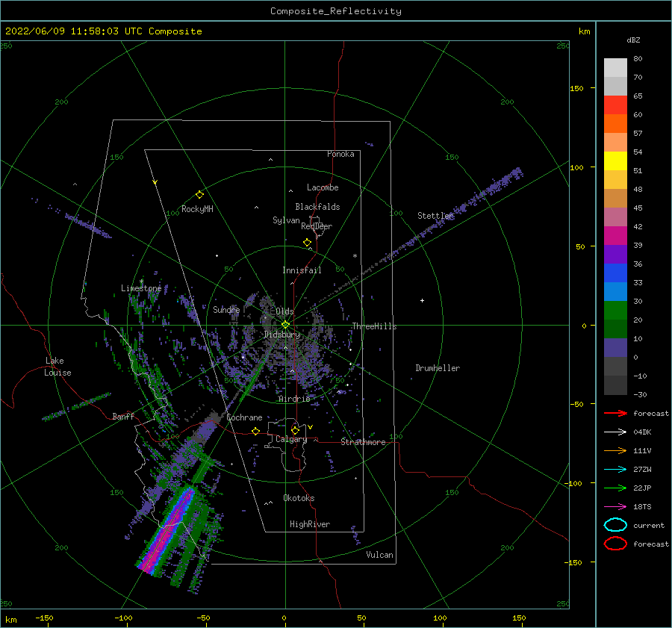Click the Cochrane label
Viewport: 672px width, 628px height.
coord(244,417)
